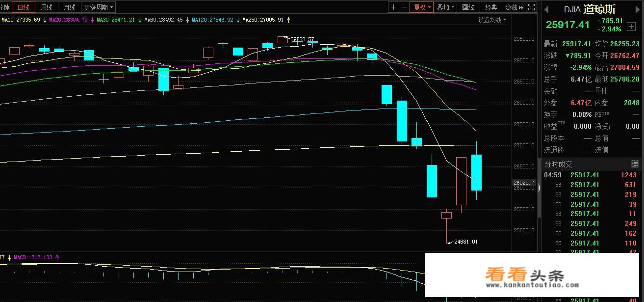Expand 更多周期 period dropdown
Viewport: 644px width, 302px height.
point(99,7)
